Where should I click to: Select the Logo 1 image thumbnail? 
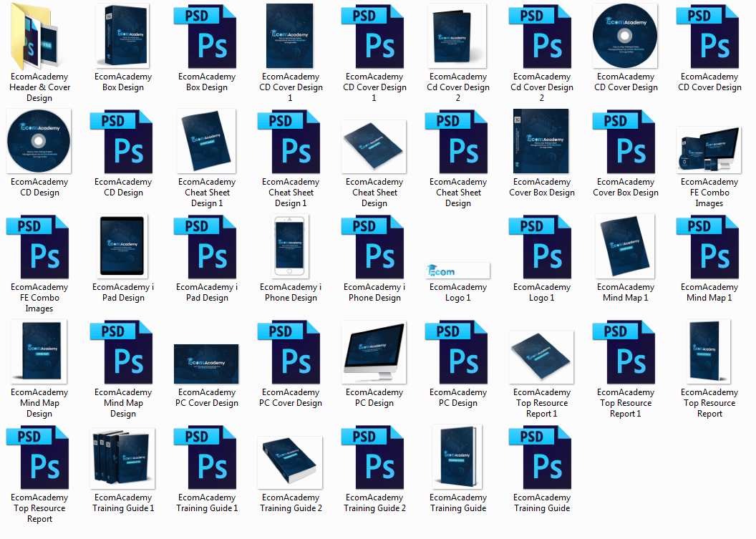458,271
